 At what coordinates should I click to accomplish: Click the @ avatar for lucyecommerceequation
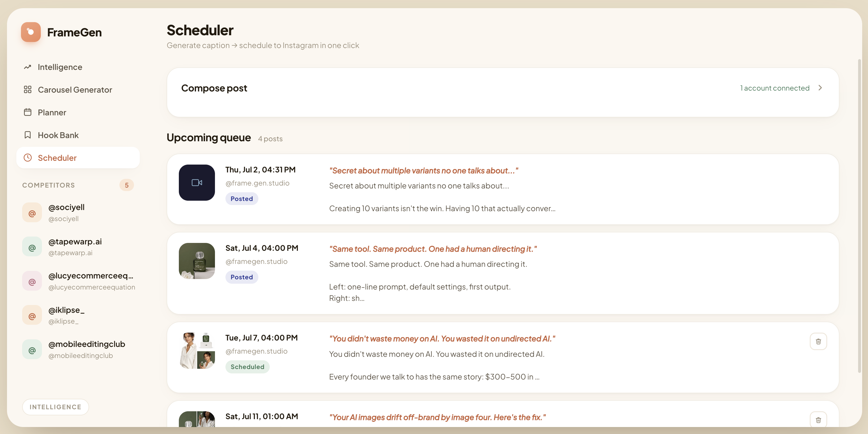[32, 281]
